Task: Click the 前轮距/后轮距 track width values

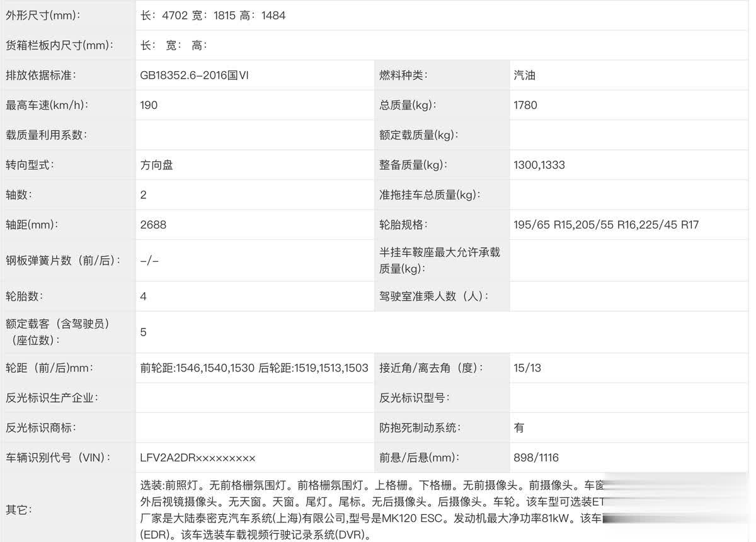Action: (x=254, y=368)
